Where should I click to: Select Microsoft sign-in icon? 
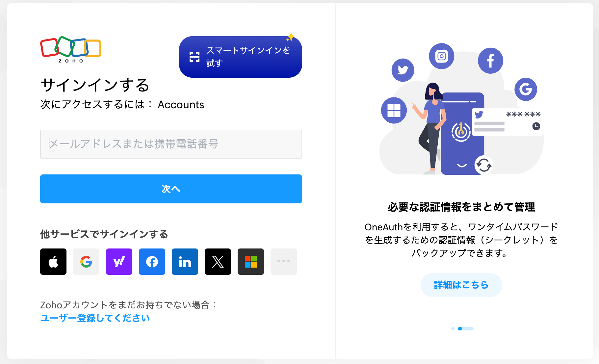tap(251, 262)
